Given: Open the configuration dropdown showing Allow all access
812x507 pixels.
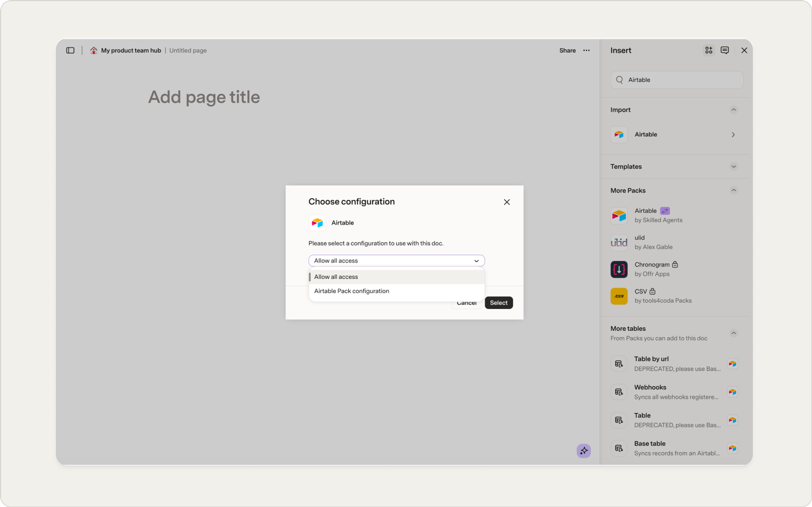Looking at the screenshot, I should 397,261.
